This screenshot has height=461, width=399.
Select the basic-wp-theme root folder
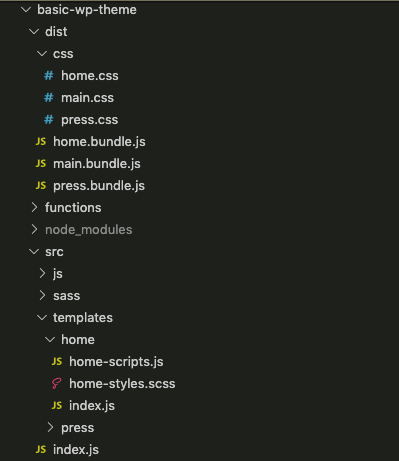coord(87,10)
